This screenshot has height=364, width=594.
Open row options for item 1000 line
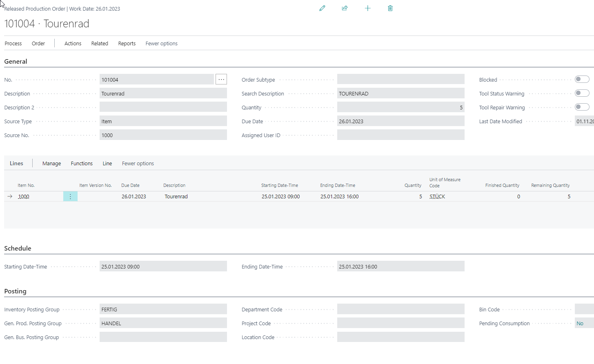pos(70,197)
